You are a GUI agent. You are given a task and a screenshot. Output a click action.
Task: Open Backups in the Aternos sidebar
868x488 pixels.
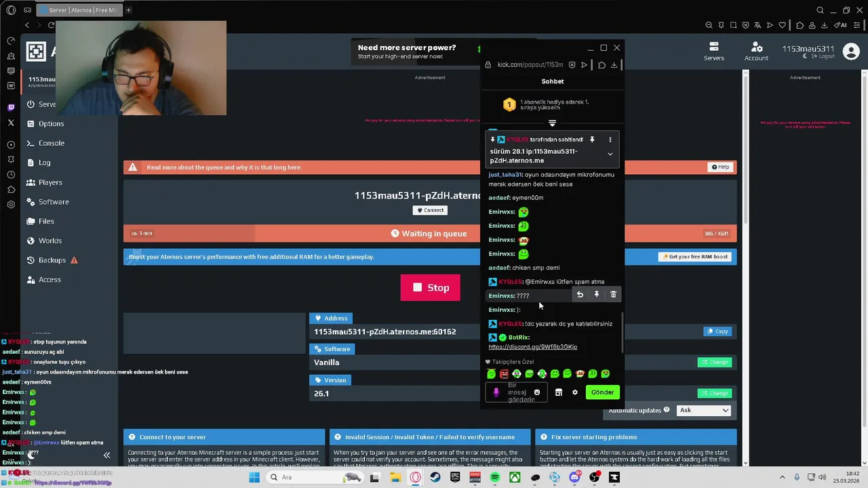pos(52,260)
